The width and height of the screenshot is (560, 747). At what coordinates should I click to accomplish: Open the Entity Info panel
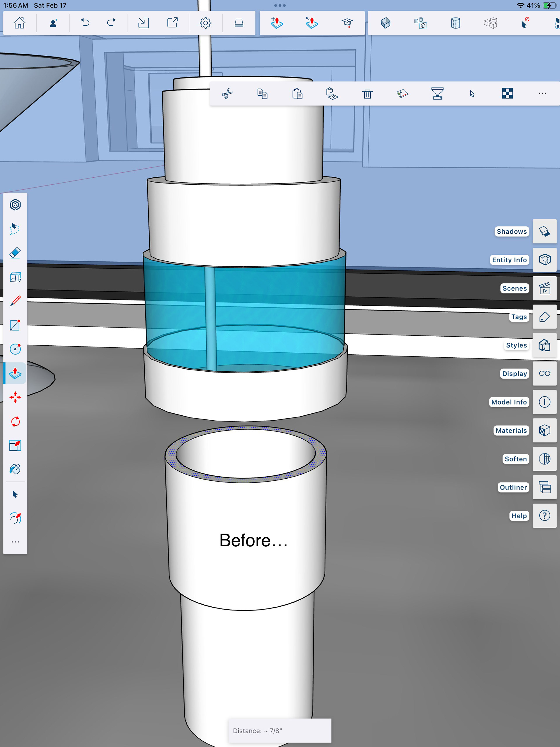(x=545, y=260)
